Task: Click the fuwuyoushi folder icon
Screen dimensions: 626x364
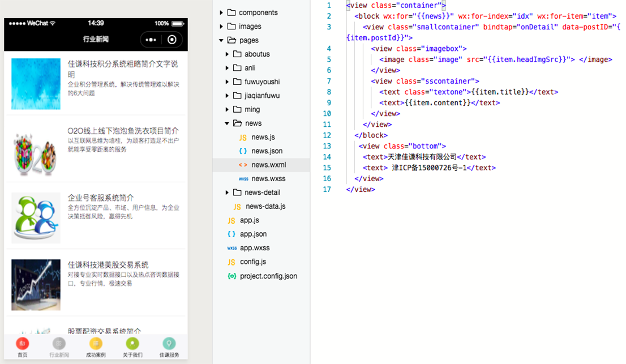Action: [237, 82]
